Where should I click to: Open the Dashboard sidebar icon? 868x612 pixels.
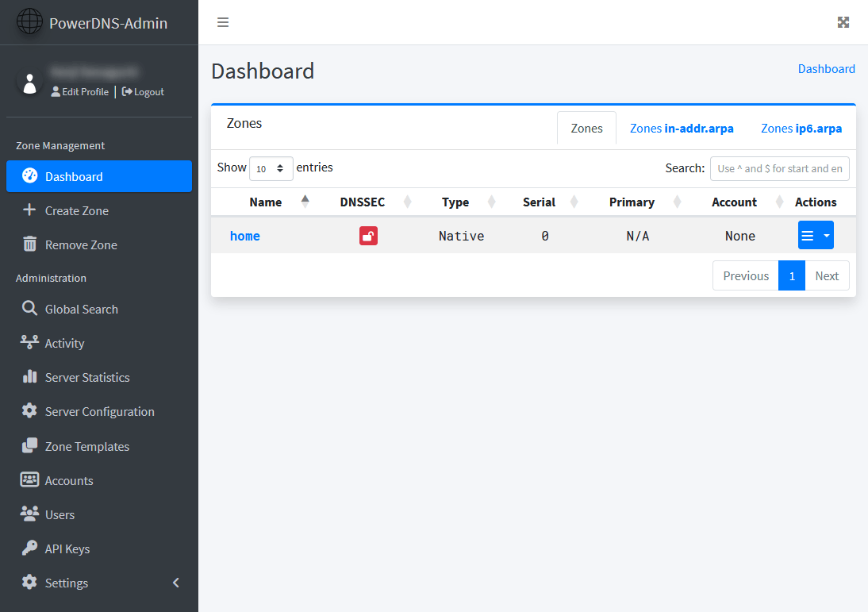[29, 175]
